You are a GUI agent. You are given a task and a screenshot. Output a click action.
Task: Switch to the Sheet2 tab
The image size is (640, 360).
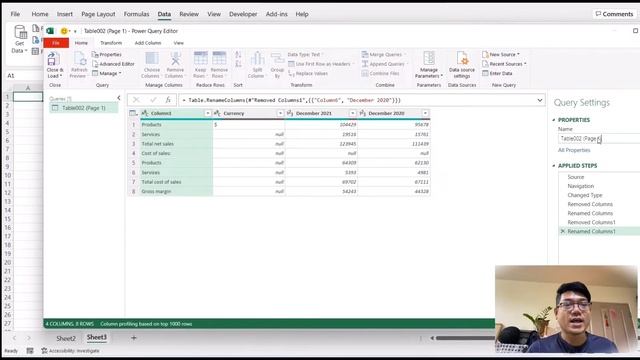[x=66, y=338]
